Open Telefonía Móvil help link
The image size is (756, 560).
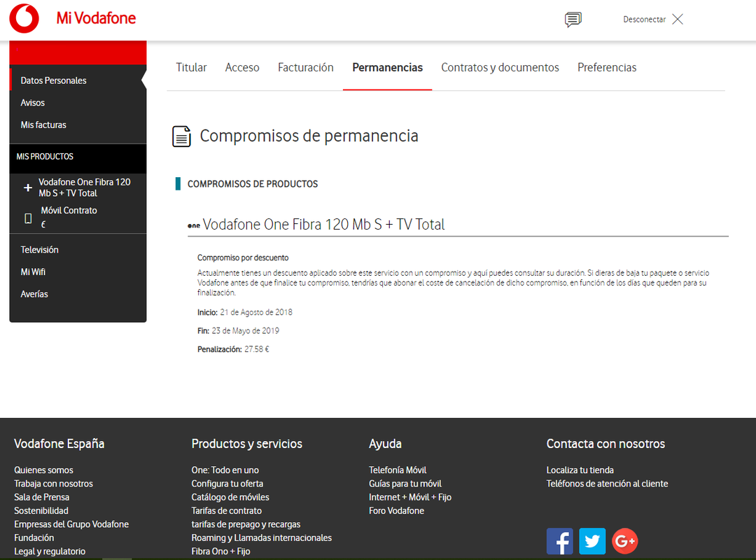click(398, 470)
